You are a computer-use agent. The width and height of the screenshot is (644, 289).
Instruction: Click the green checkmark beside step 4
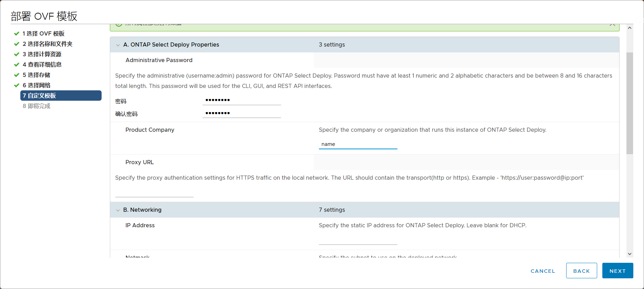(x=17, y=64)
